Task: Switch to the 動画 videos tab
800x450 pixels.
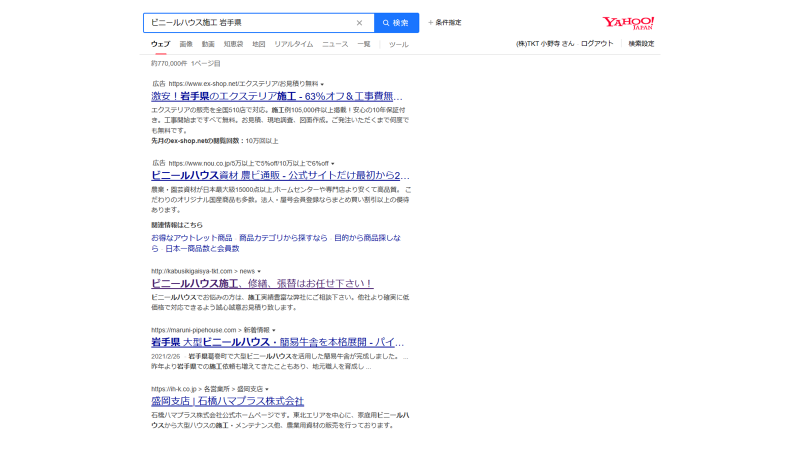Action: tap(208, 44)
